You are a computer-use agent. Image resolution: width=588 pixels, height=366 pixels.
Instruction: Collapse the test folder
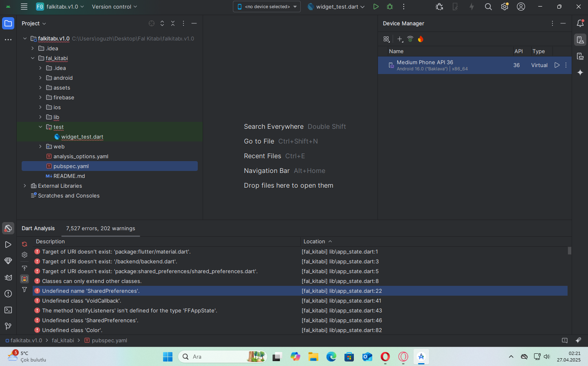tap(40, 127)
